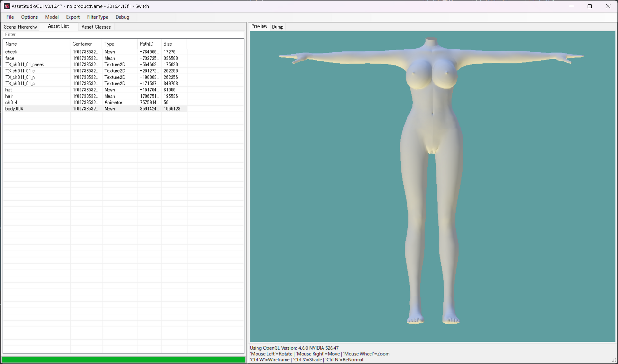The image size is (618, 364).
Task: Click the size value 349768
Action: [171, 84]
